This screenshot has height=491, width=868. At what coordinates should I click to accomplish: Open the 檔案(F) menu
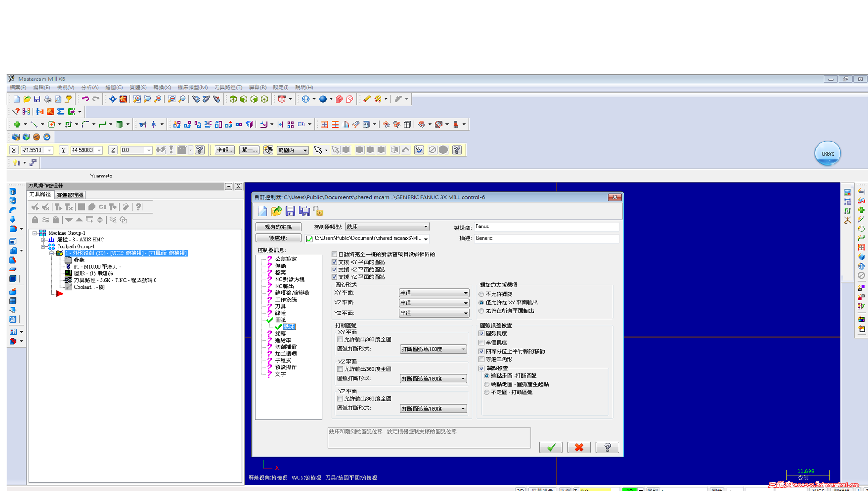point(18,88)
